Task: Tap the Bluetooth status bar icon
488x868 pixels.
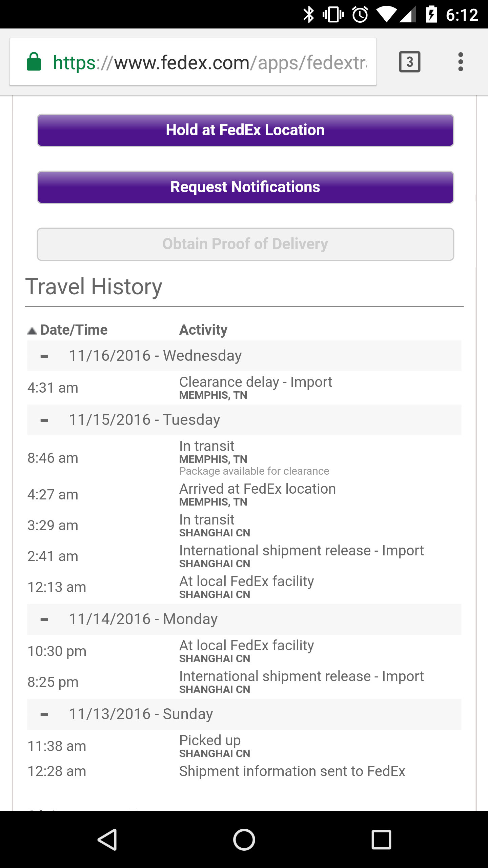Action: pos(308,15)
